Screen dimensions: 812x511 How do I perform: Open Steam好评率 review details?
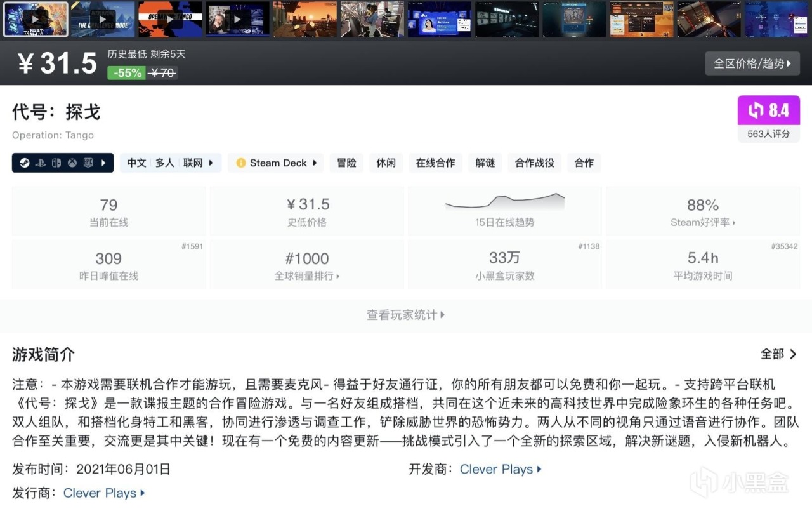(x=703, y=223)
